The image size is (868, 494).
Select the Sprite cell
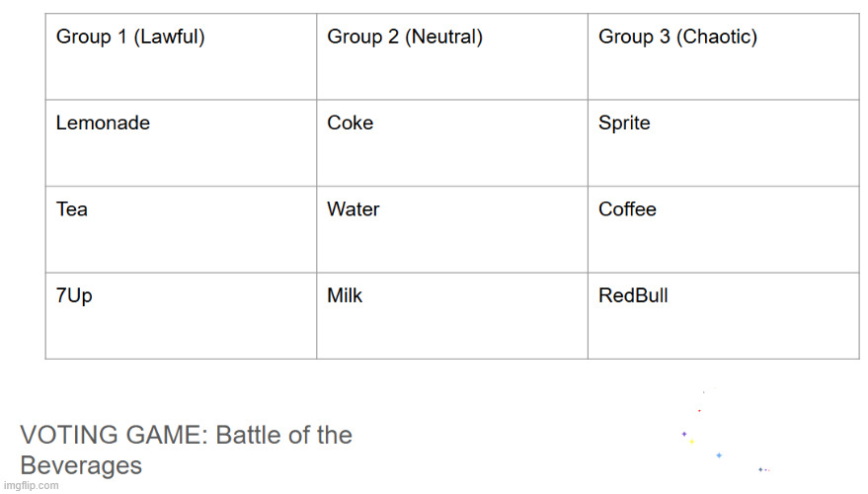click(724, 143)
